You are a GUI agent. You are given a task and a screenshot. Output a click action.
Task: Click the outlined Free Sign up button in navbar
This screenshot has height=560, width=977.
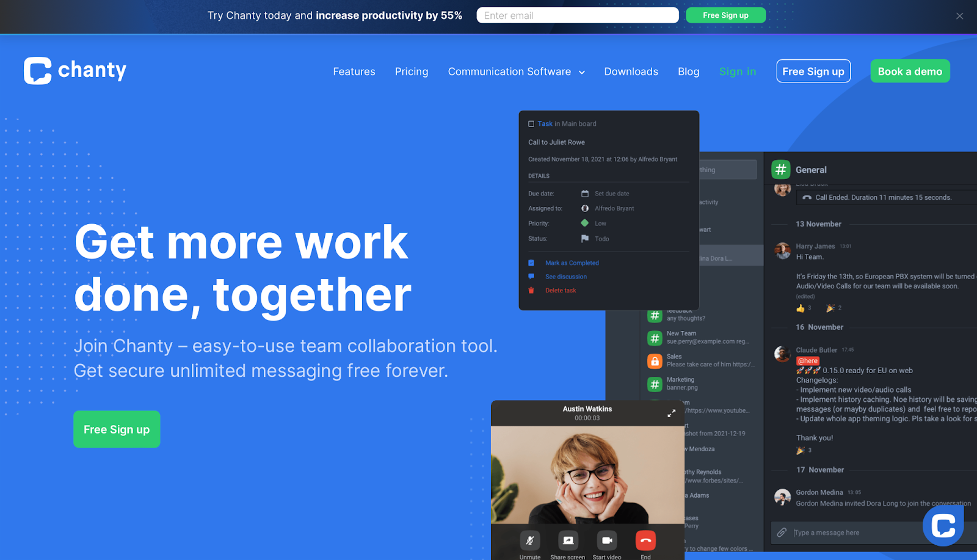tap(813, 71)
